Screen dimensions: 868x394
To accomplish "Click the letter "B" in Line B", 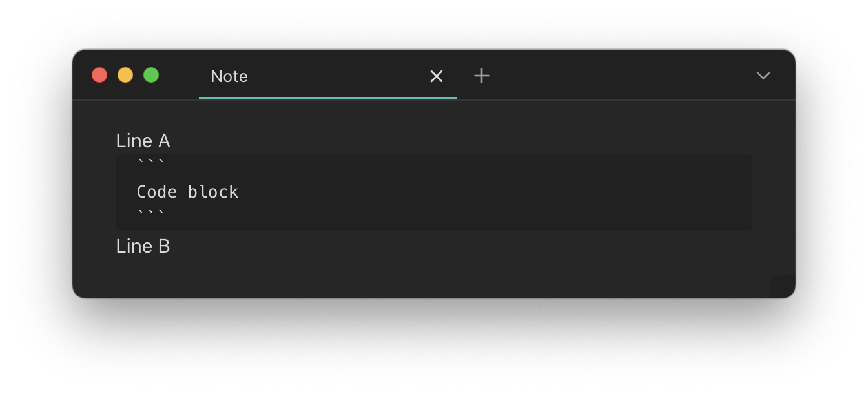I will pos(164,246).
